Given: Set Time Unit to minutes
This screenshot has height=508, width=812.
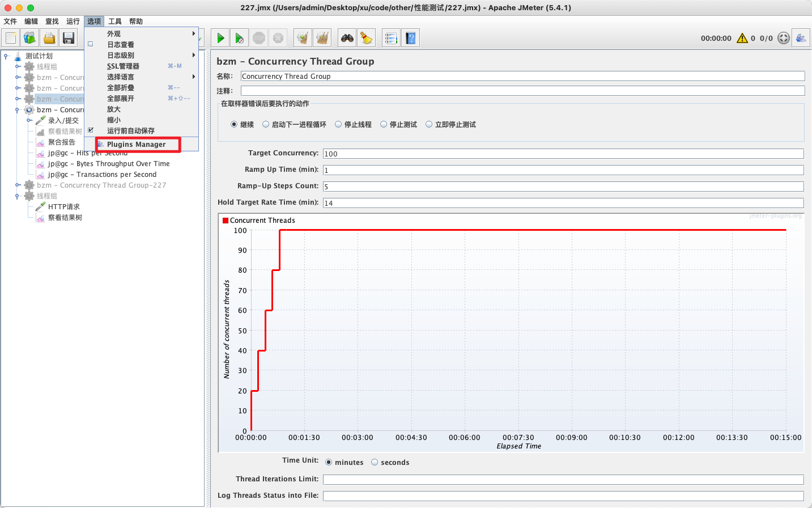Looking at the screenshot, I should tap(329, 463).
